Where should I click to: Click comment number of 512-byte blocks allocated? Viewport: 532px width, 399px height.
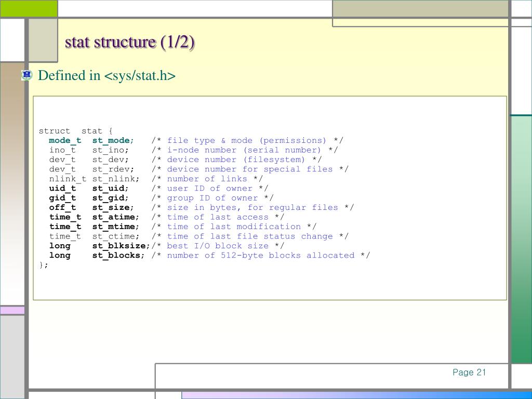(x=261, y=255)
